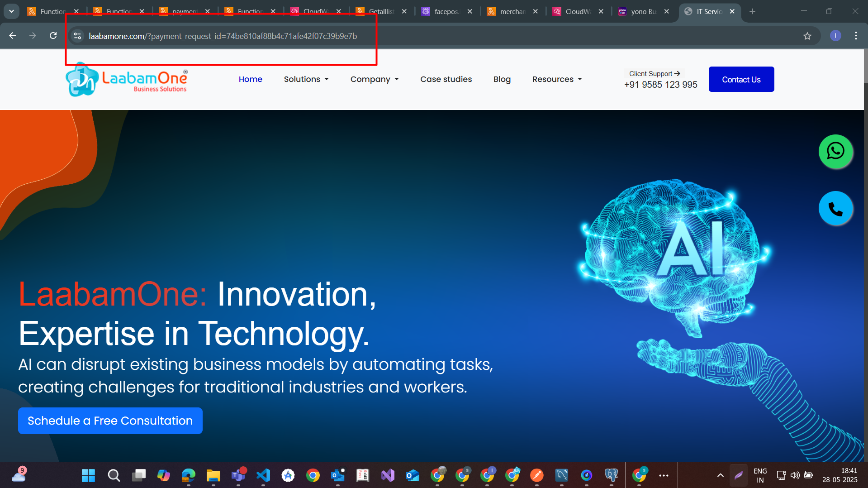Screen dimensions: 868x488
Task: Open the tab search dropdown arrow
Action: point(11,11)
